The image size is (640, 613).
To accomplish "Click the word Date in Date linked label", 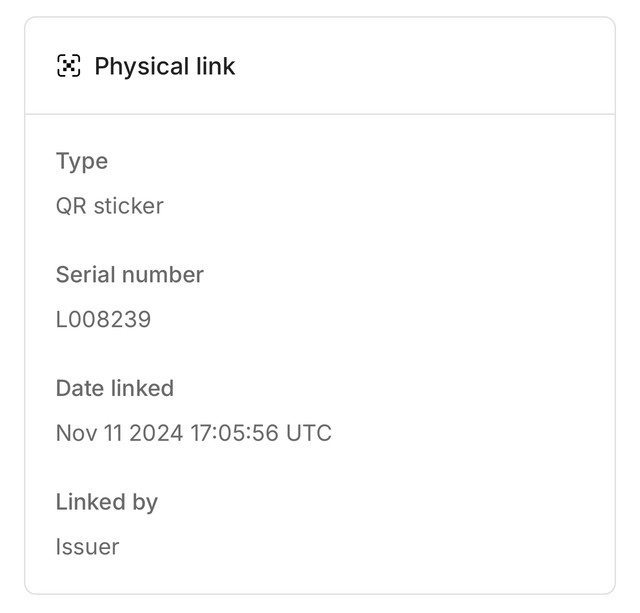I will tap(80, 388).
